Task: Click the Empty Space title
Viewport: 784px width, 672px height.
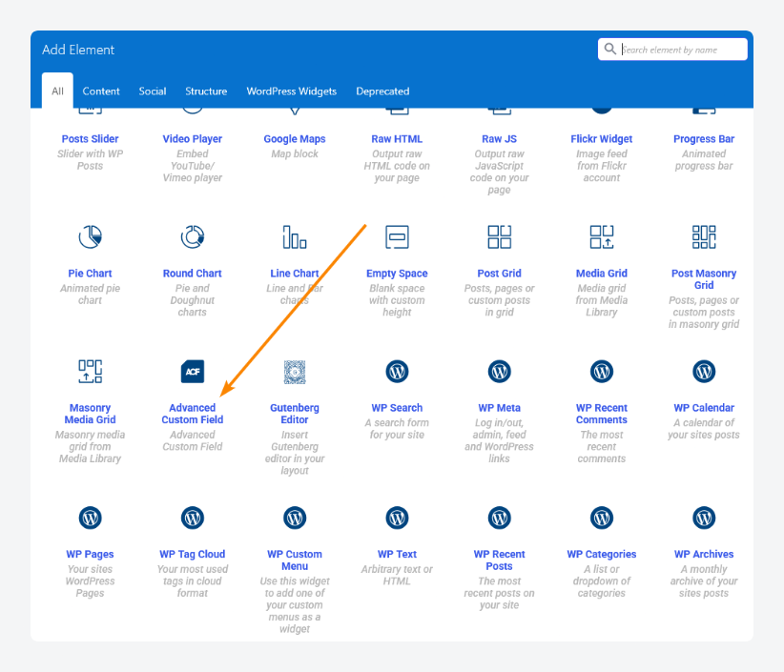Action: click(x=397, y=274)
